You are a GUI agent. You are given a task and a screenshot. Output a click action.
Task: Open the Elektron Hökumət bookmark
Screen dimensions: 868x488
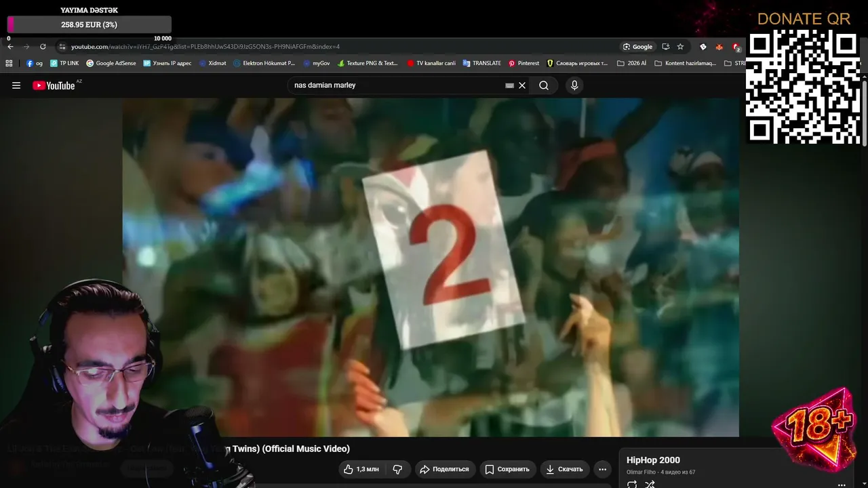click(264, 63)
